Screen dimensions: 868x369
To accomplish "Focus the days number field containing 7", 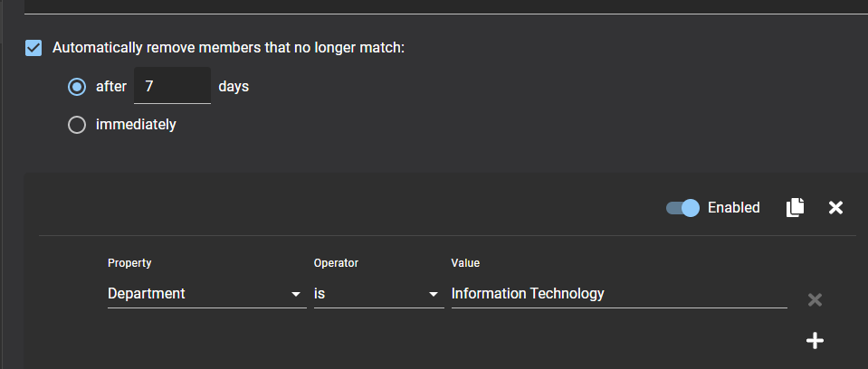I will pyautogui.click(x=172, y=87).
